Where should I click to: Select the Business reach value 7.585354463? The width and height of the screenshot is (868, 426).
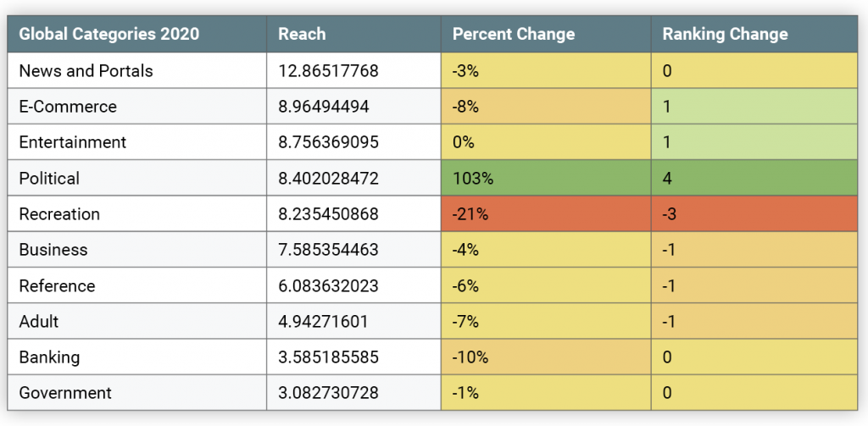point(328,250)
